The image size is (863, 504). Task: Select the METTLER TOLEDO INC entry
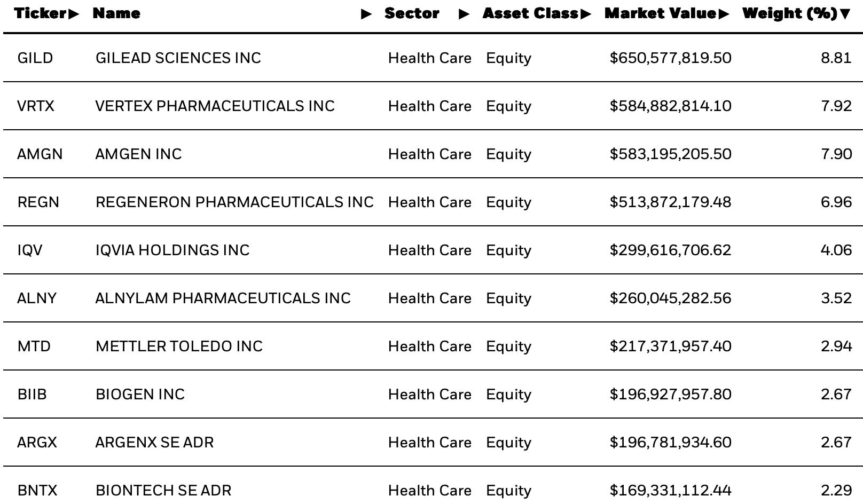[179, 346]
